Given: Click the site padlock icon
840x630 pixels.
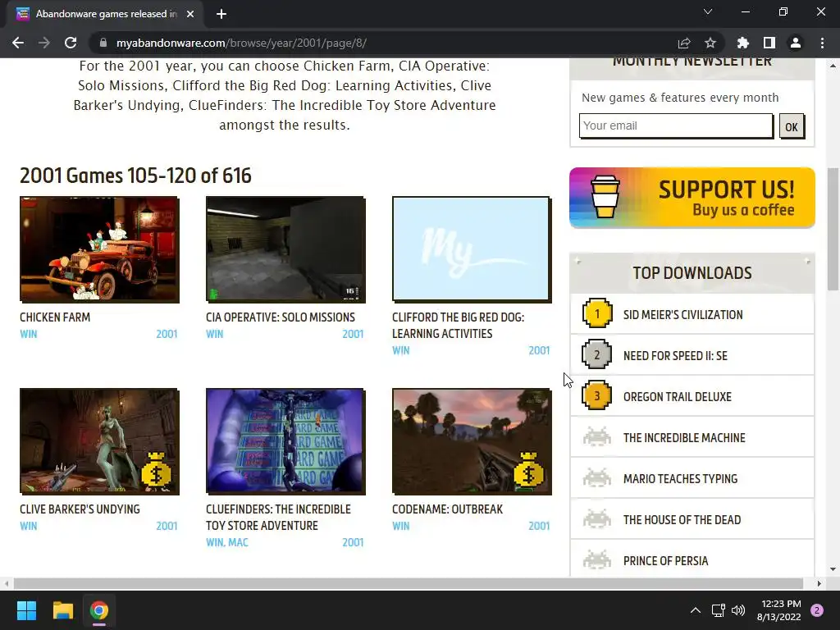Looking at the screenshot, I should point(103,43).
